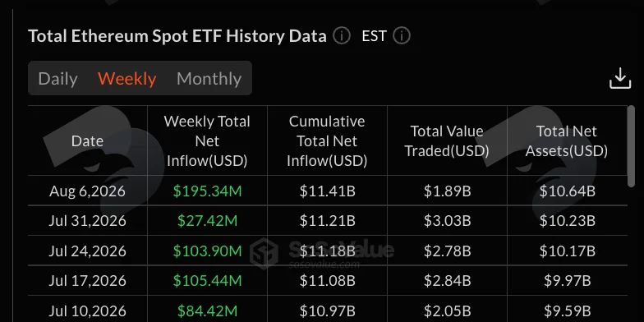
Task: Open info icon beside History Data title
Action: click(x=342, y=36)
